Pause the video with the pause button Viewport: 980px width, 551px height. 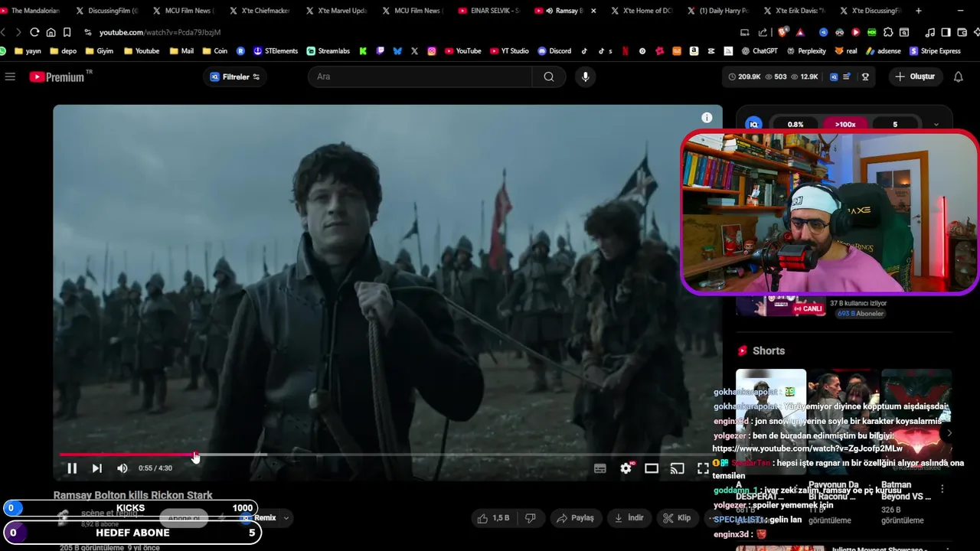pos(72,468)
